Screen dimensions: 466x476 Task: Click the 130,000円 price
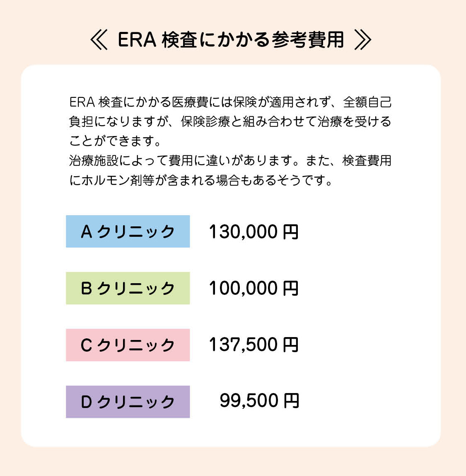pyautogui.click(x=254, y=232)
